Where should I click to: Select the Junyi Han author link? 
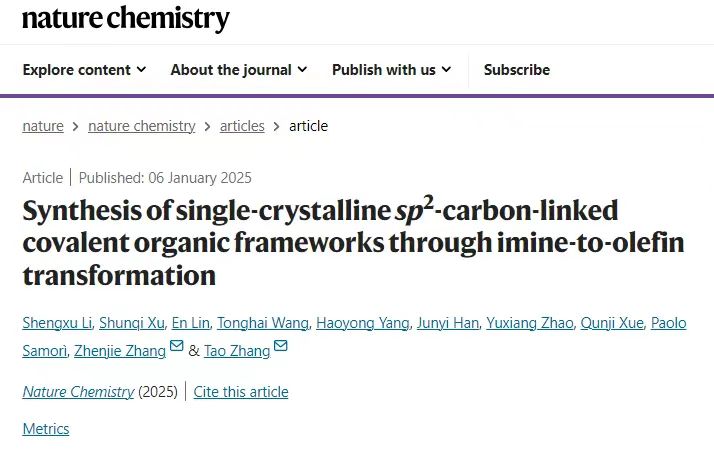click(x=448, y=323)
